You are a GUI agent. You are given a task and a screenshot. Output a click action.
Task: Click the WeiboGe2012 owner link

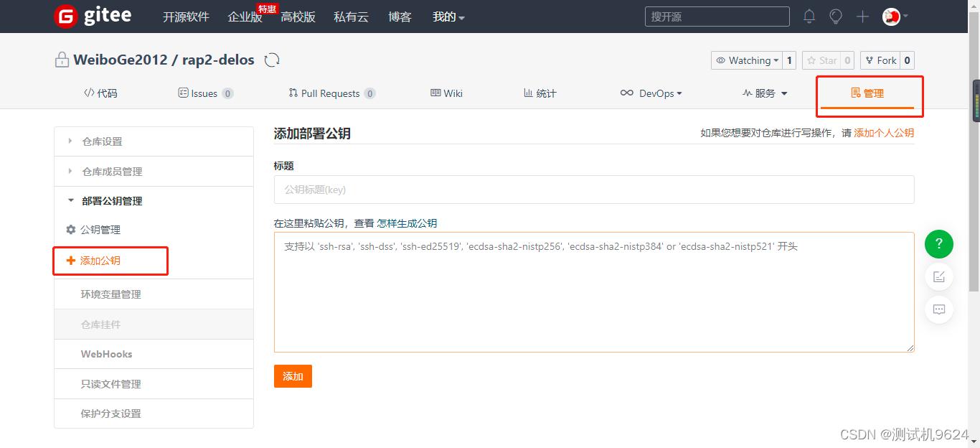(x=119, y=60)
